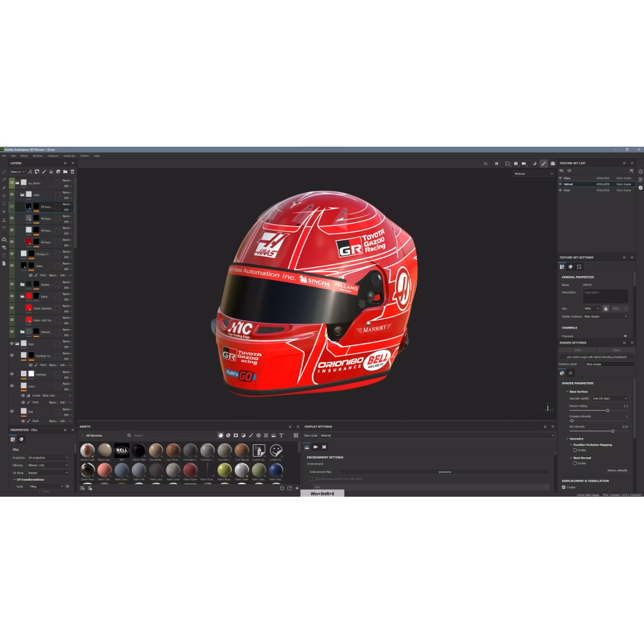644x644 pixels.
Task: Collapse the Base Surface section
Action: (x=568, y=392)
